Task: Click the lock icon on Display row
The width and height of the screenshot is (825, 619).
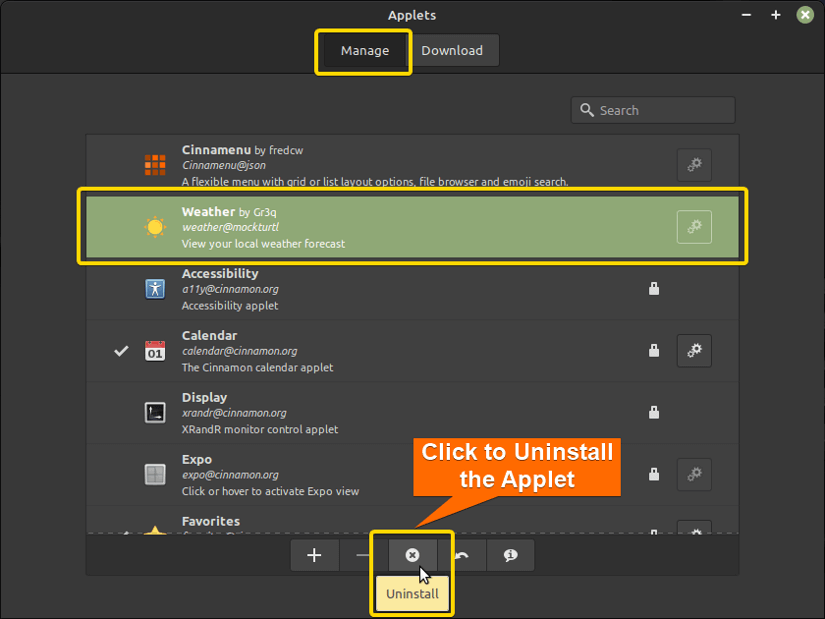Action: [654, 412]
